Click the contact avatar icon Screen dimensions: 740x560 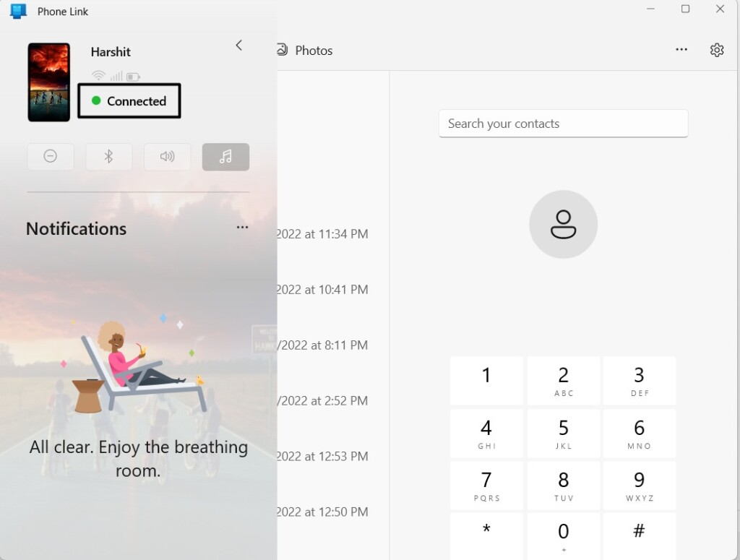(563, 225)
